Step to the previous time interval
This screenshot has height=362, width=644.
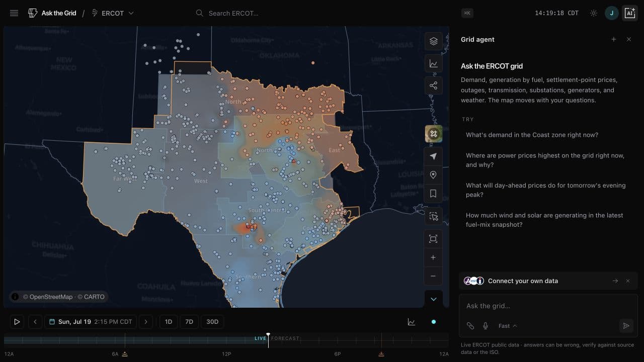(x=35, y=322)
